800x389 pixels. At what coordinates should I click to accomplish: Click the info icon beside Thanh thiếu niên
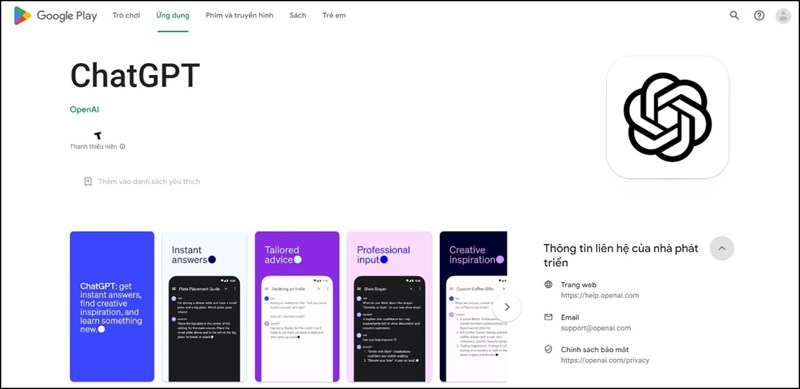[122, 147]
